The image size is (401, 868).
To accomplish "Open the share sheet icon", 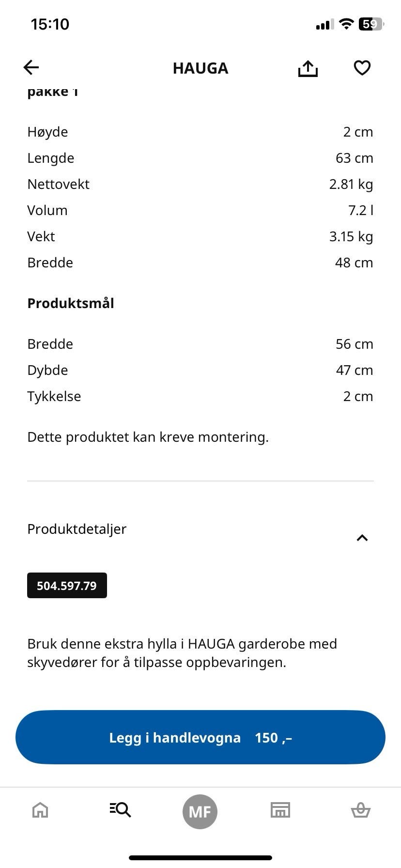I will point(308,68).
